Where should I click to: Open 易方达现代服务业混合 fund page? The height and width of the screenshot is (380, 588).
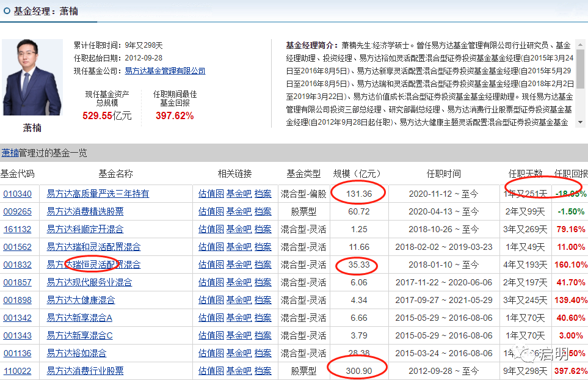coord(89,282)
